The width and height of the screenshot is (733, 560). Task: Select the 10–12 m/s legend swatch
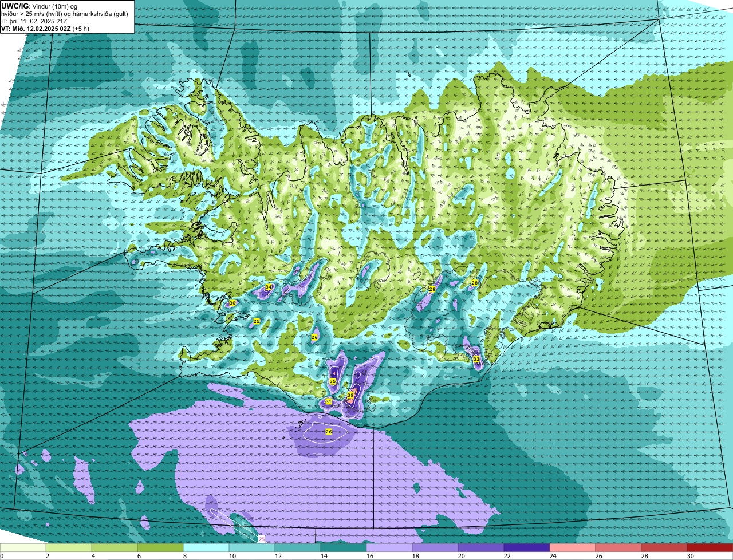click(252, 548)
